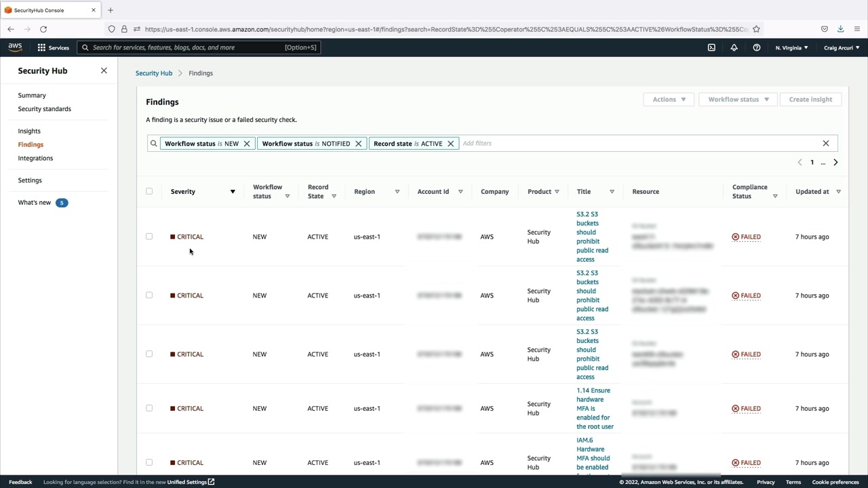Image resolution: width=868 pixels, height=488 pixels.
Task: Click the site lock icon in address bar
Action: click(124, 29)
